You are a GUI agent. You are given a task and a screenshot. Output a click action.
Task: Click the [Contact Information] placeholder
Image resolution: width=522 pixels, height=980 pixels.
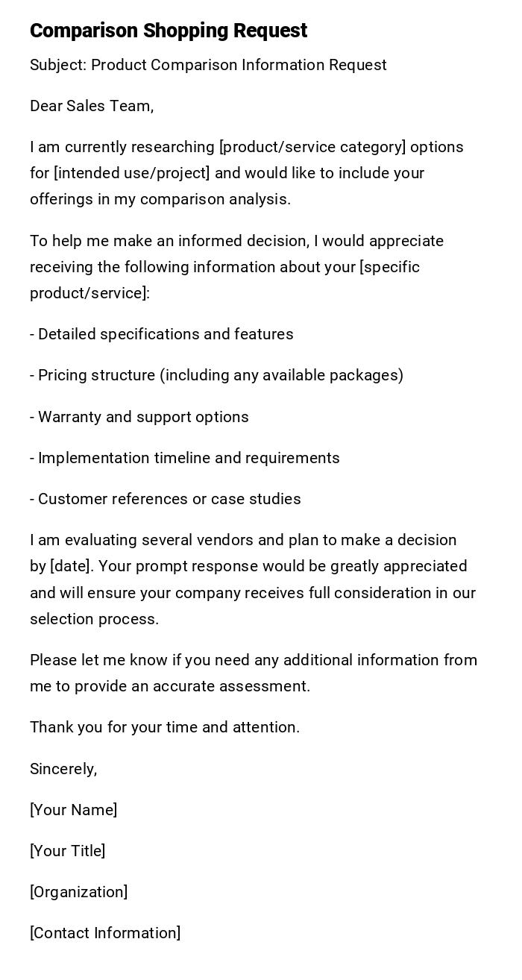tap(105, 933)
